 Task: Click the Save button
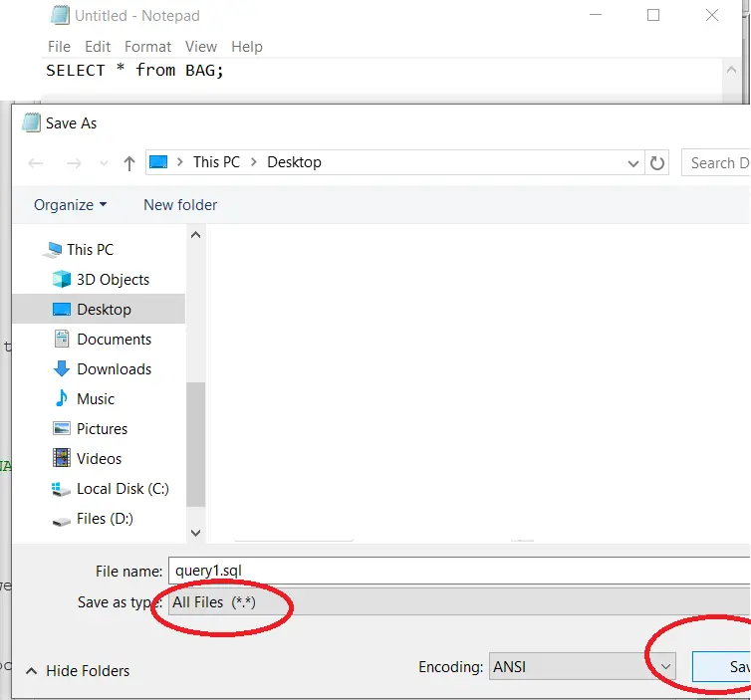(721, 666)
